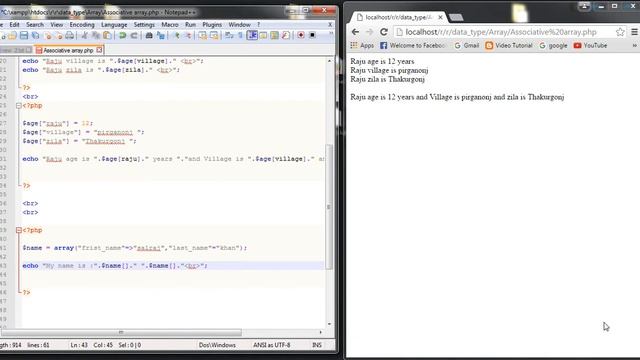Open Find with the binoculars icon

pyautogui.click(x=149, y=36)
